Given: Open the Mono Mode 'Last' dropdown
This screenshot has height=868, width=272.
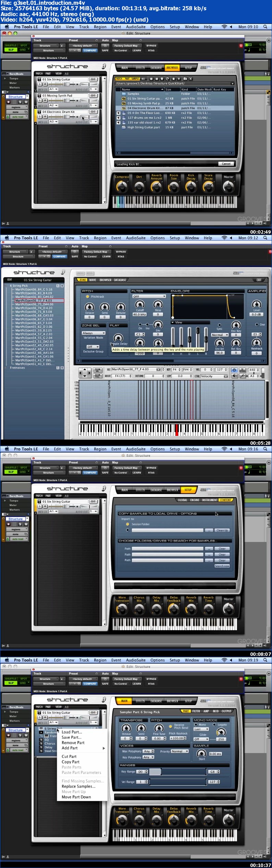Looking at the screenshot, I should 201,729.
